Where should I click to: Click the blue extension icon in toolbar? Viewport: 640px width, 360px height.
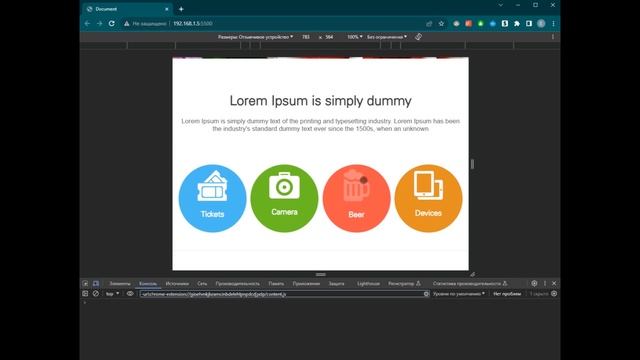point(493,24)
